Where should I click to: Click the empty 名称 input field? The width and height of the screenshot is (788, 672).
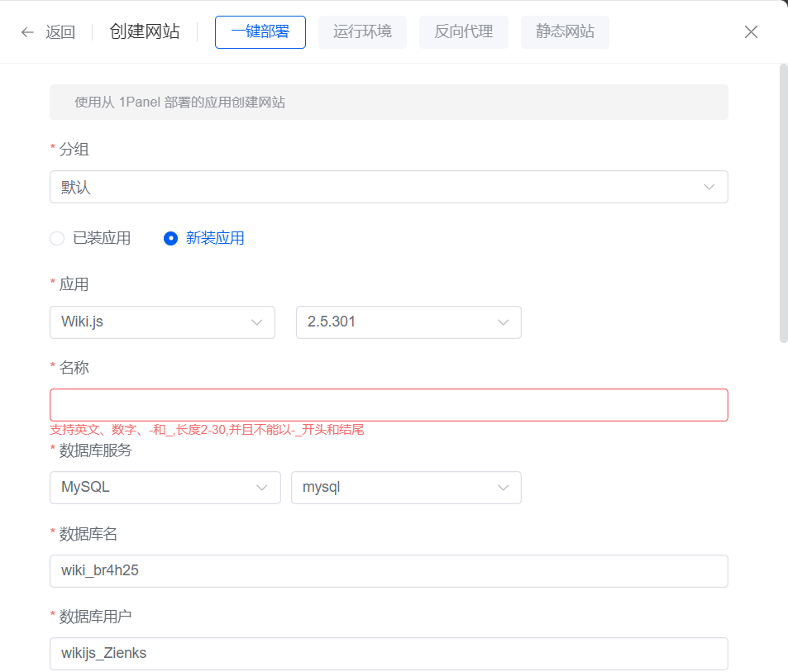pos(389,405)
